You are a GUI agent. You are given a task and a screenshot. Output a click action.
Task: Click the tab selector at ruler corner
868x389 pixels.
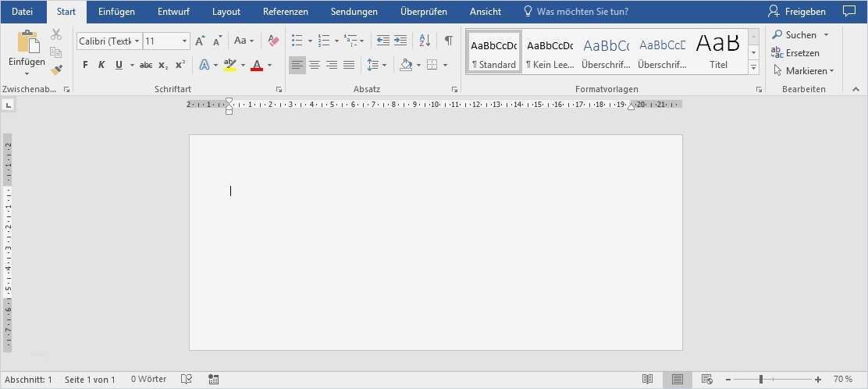9,104
